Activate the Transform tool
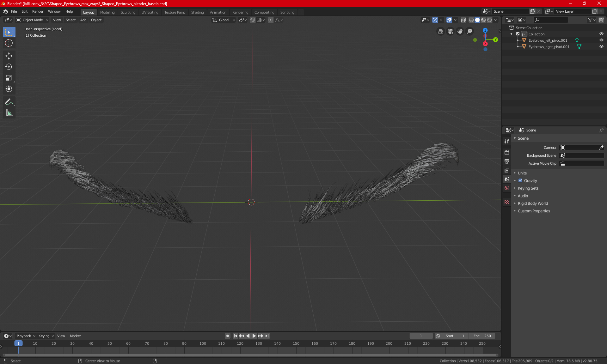 (x=9, y=89)
